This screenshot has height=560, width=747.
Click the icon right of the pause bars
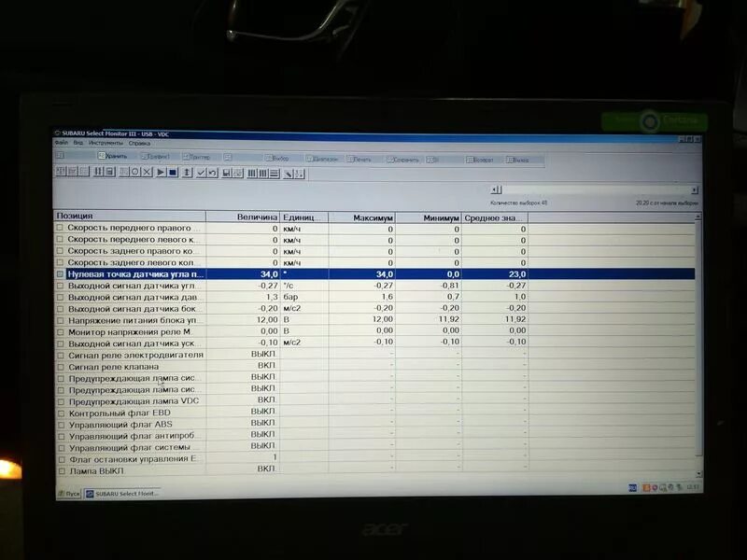pos(110,172)
